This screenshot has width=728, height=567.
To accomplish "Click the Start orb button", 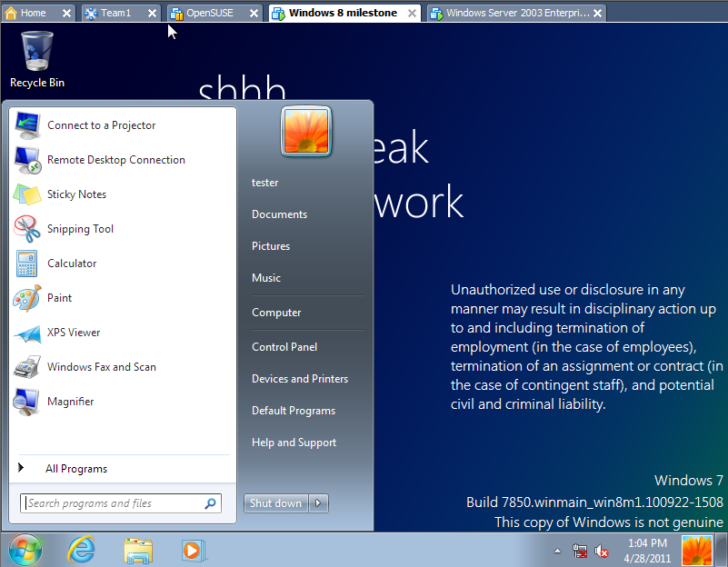I will (25, 551).
